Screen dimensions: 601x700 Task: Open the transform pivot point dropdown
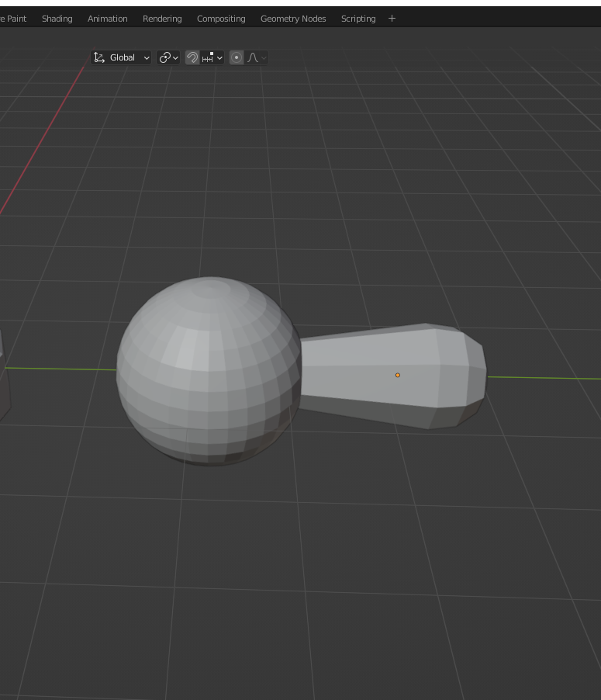(x=168, y=57)
